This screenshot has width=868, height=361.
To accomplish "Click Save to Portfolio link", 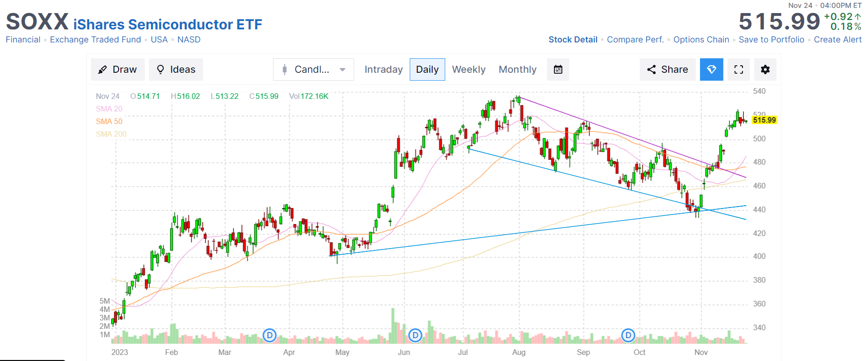I will point(771,40).
